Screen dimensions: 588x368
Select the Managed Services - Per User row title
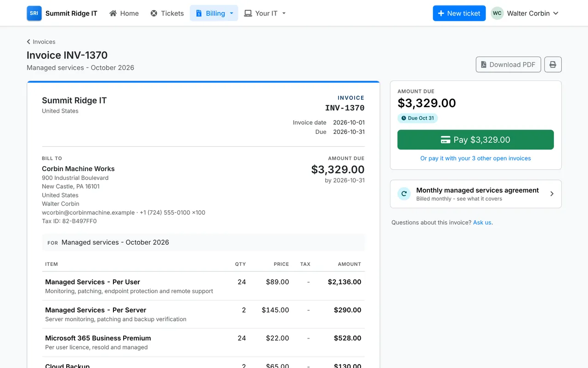click(92, 282)
